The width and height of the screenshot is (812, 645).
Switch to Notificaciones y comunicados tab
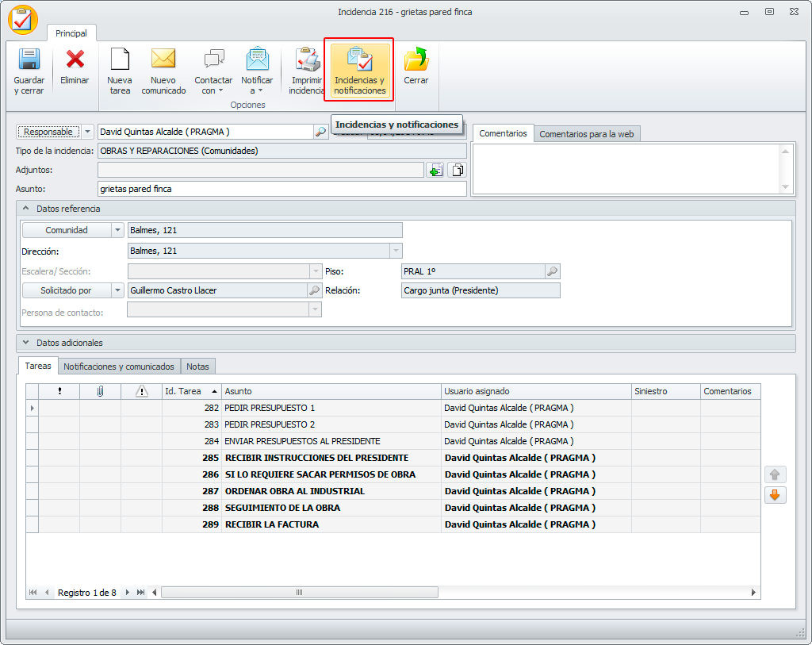click(119, 367)
